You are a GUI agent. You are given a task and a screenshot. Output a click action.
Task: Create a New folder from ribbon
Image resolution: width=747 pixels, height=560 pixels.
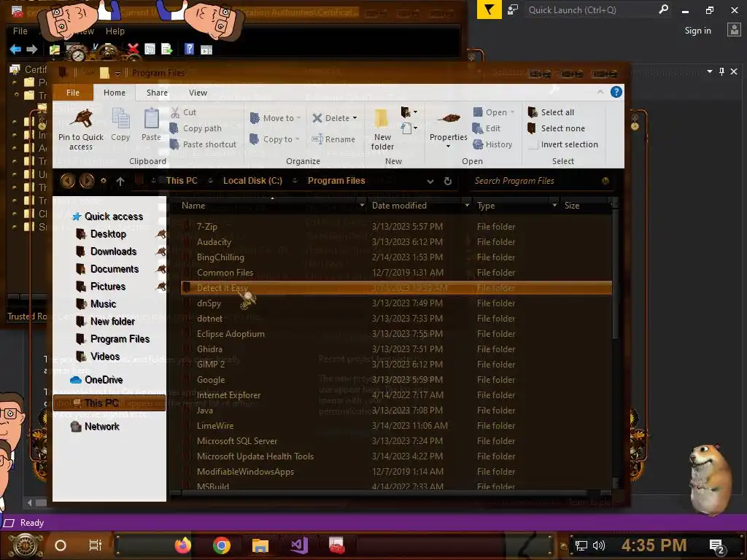pos(382,130)
